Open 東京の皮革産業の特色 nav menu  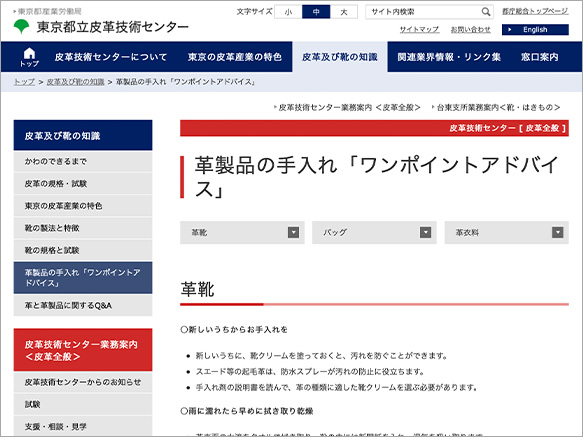pyautogui.click(x=234, y=57)
